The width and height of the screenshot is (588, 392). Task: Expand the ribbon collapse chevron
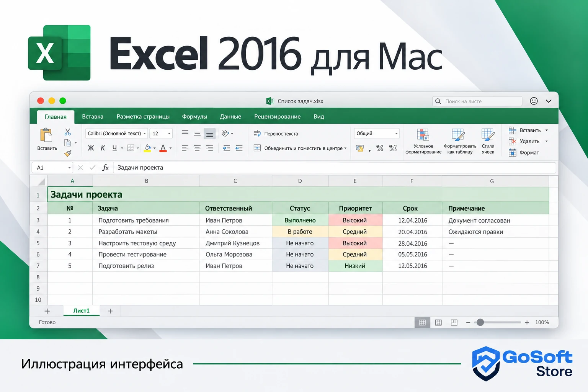coord(549,101)
